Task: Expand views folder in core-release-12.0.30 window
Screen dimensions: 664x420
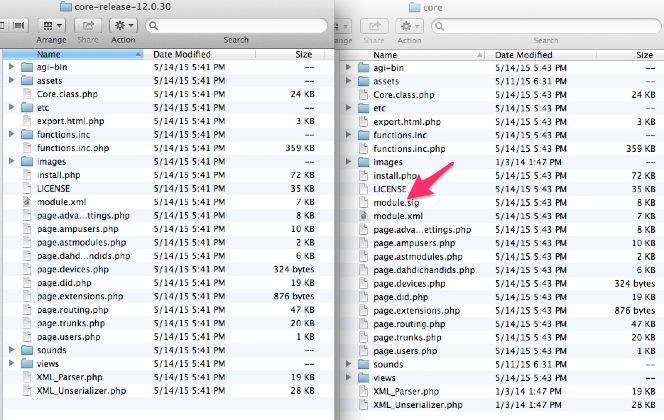Action: (11, 363)
